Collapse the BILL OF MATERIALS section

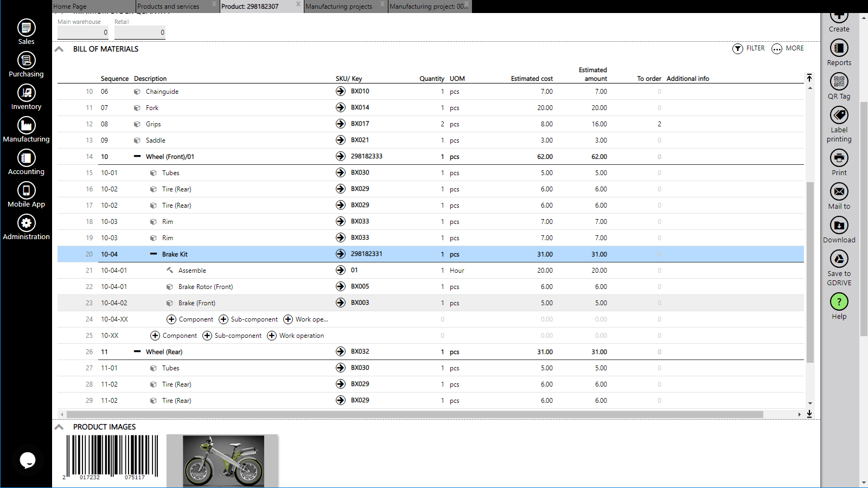59,49
